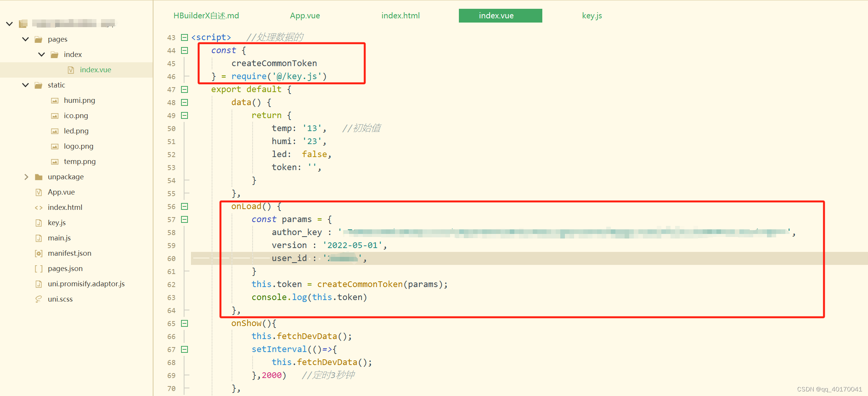Collapse the pages folder chevron

[26, 39]
